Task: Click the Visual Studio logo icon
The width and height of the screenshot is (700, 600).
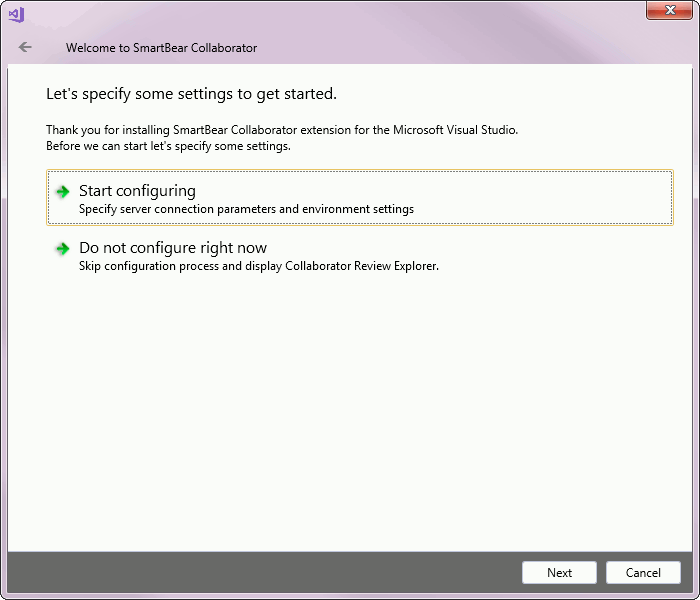Action: [x=16, y=15]
